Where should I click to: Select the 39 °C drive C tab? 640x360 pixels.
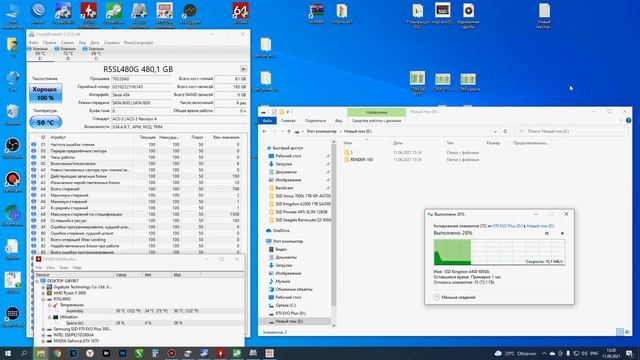96,53
